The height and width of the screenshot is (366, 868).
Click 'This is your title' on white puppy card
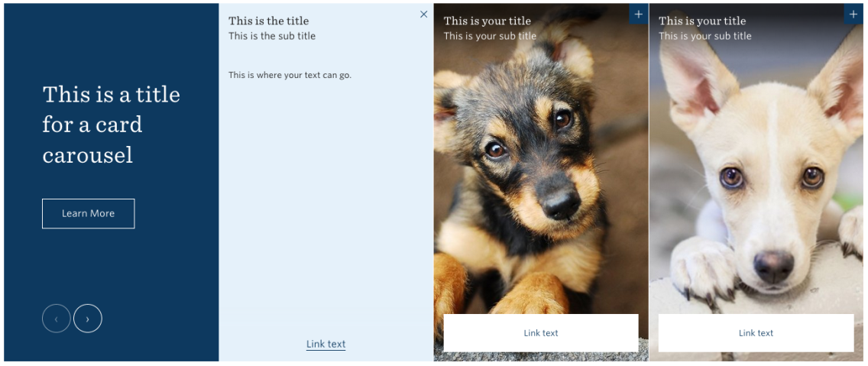(x=702, y=21)
